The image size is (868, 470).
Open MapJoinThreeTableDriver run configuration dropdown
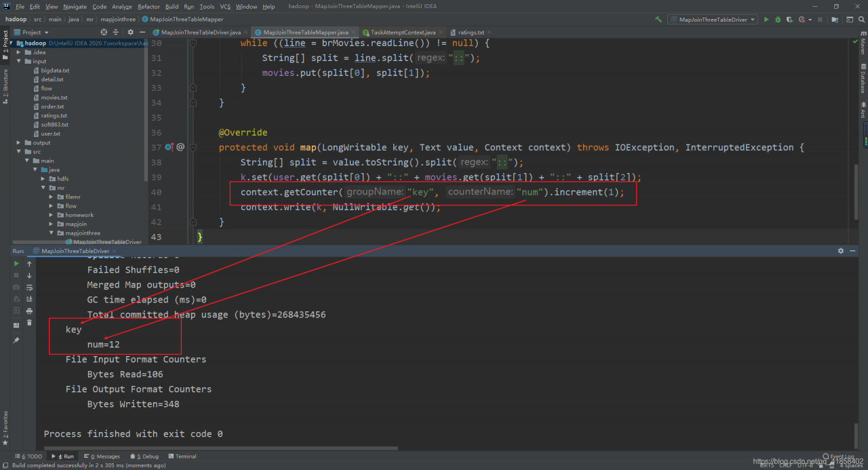pos(712,20)
